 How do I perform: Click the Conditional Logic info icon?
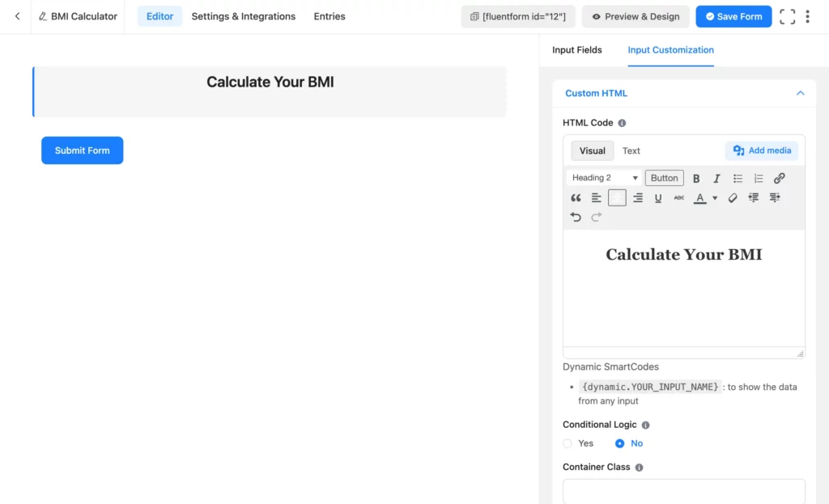(x=645, y=425)
